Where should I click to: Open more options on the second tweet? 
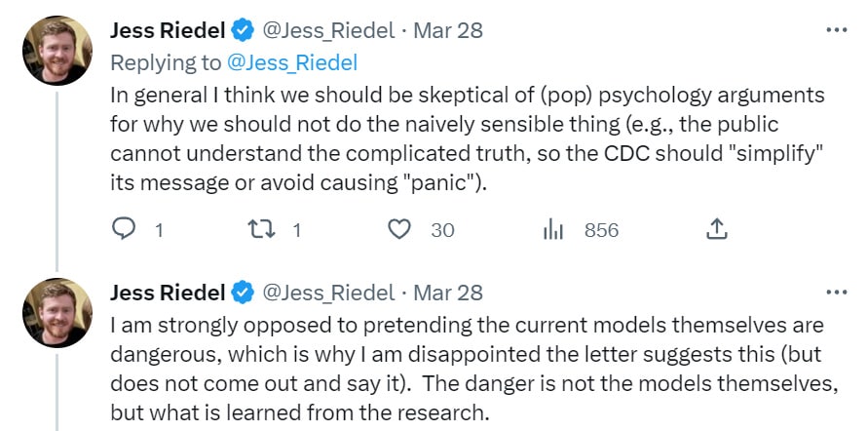coord(837,292)
